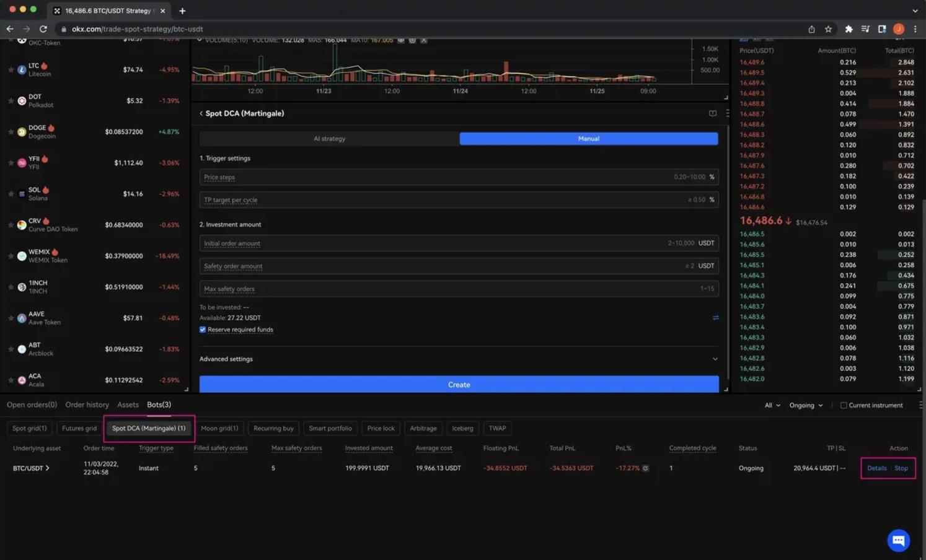The width and height of the screenshot is (926, 560).
Task: Favorite LTC with its star icon
Action: pyautogui.click(x=11, y=70)
